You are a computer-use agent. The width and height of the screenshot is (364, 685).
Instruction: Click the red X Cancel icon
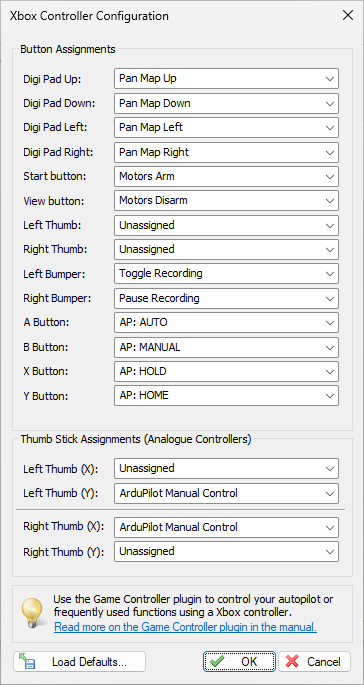(x=292, y=661)
